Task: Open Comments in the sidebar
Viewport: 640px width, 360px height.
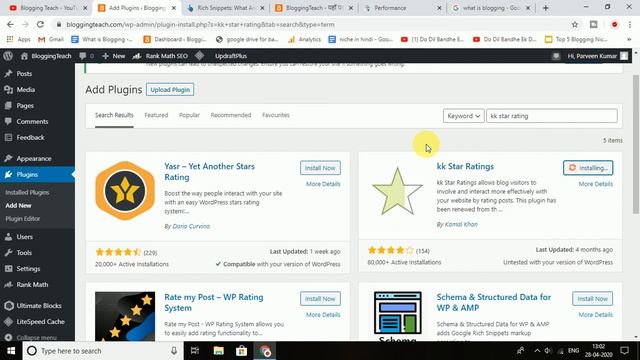Action: tap(32, 122)
